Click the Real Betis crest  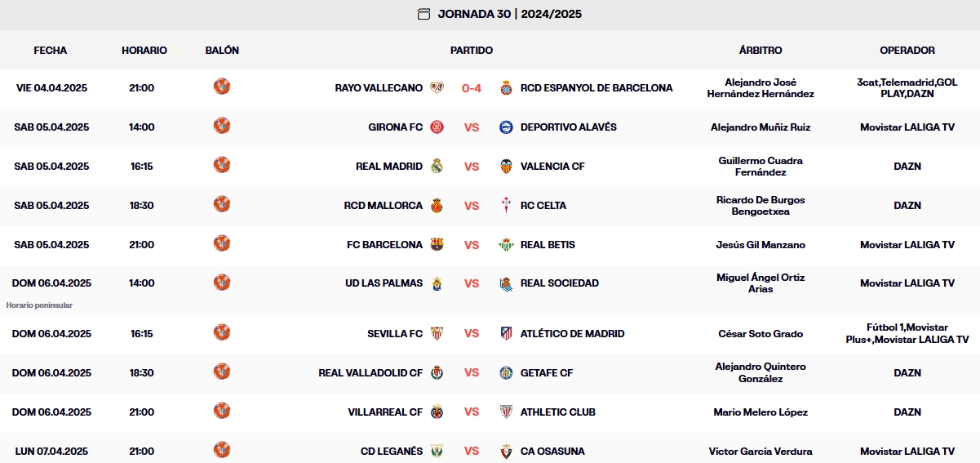point(506,245)
